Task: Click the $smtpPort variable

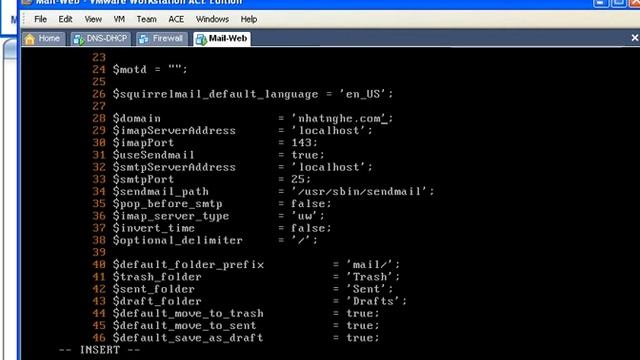Action: (143, 180)
